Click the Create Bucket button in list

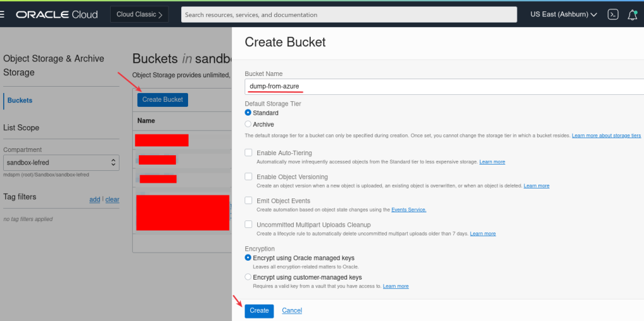pos(163,100)
